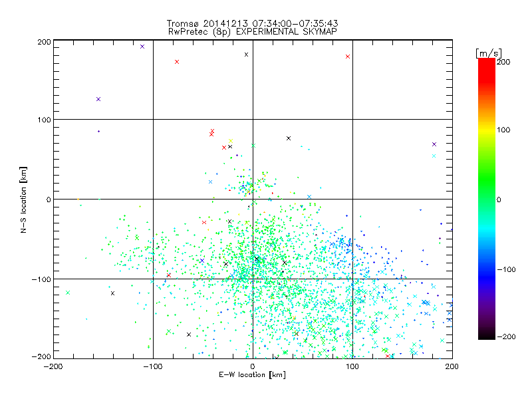Screen dimensions: 532x399
Task: Click the red X marker at top right
Action: tap(348, 57)
